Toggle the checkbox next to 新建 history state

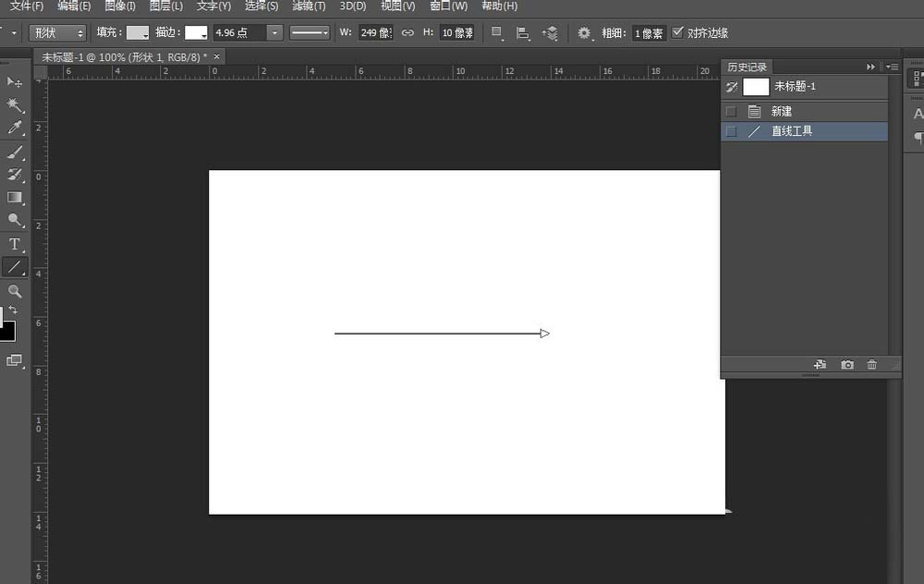pyautogui.click(x=731, y=111)
